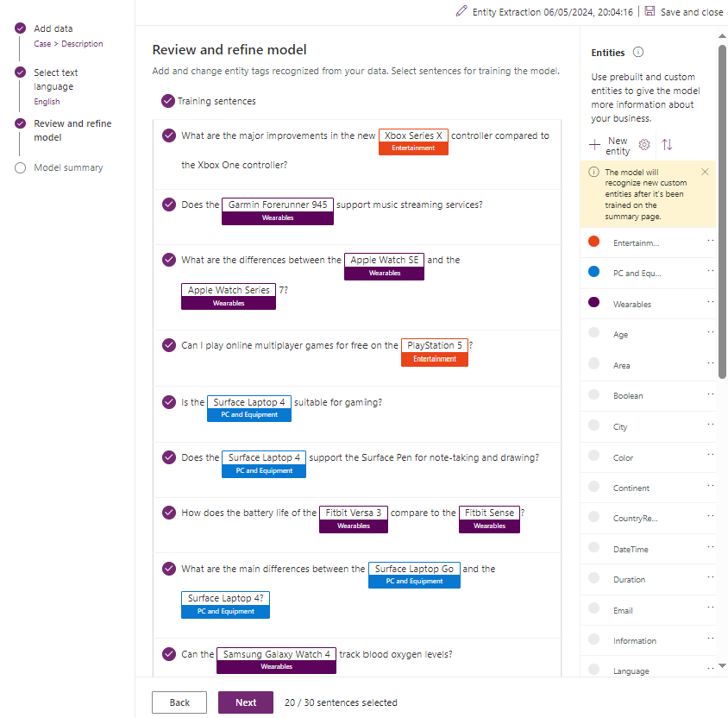Image resolution: width=728 pixels, height=718 pixels.
Task: Toggle the Training sentences select-all checkmark
Action: point(168,101)
